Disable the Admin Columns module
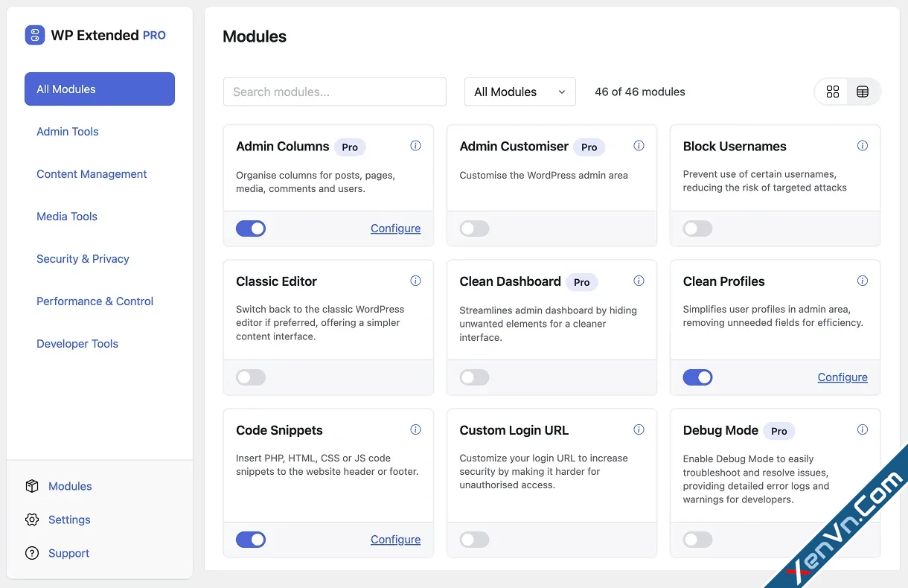Viewport: 908px width, 588px height. 251,229
